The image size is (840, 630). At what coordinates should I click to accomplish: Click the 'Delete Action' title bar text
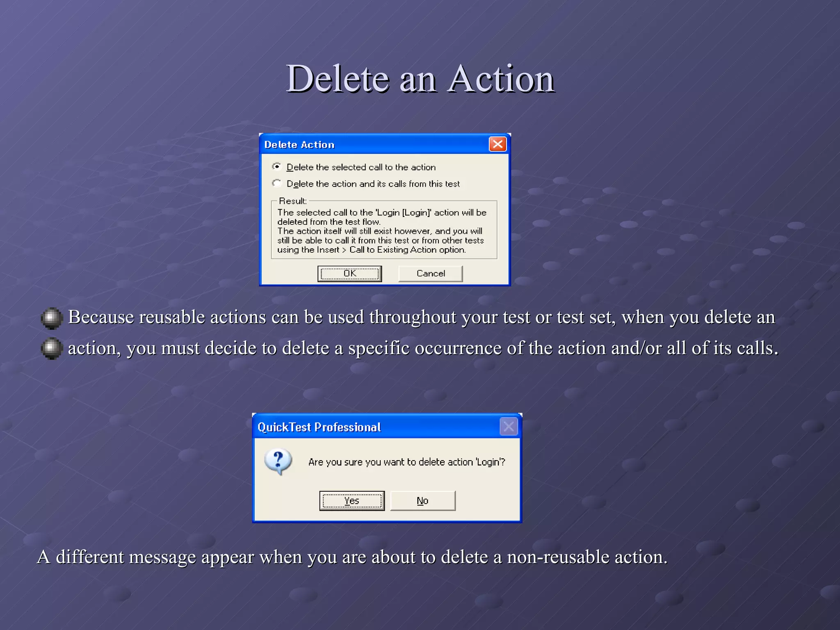pyautogui.click(x=299, y=145)
